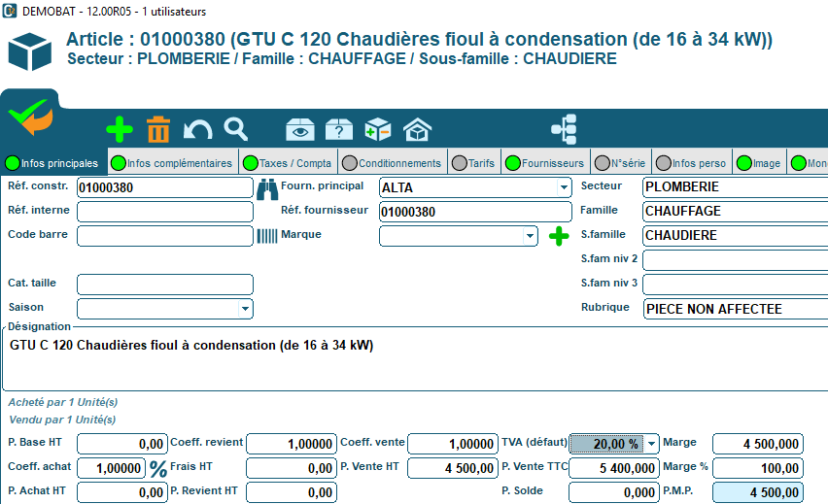Switch to Taxes / Compta tab
The image size is (828, 504).
click(x=288, y=163)
